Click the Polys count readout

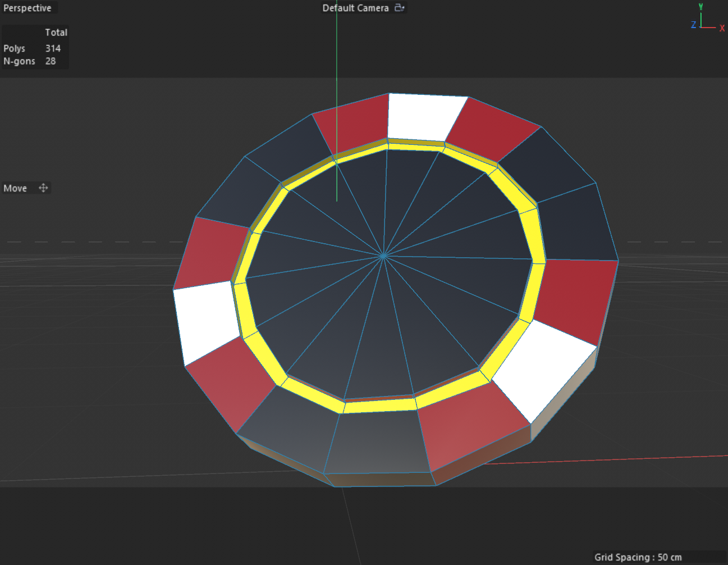click(x=53, y=48)
